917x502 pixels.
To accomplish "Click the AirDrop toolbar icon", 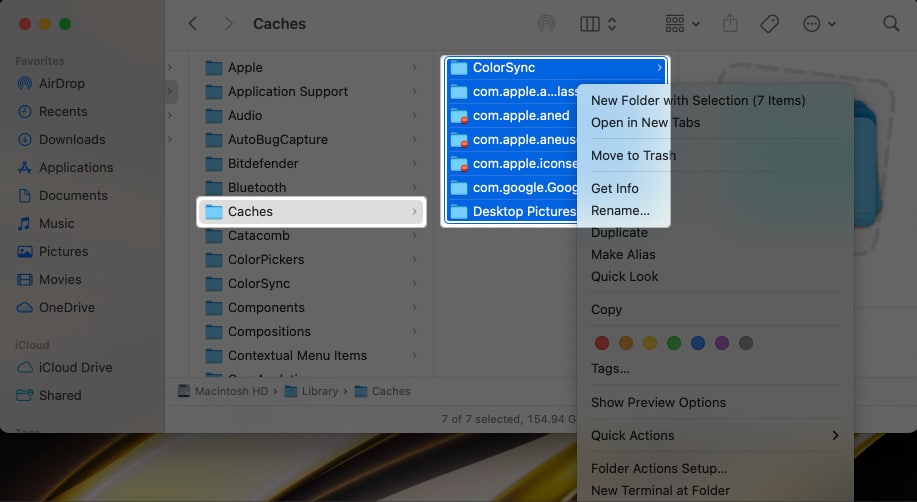I will coord(546,23).
